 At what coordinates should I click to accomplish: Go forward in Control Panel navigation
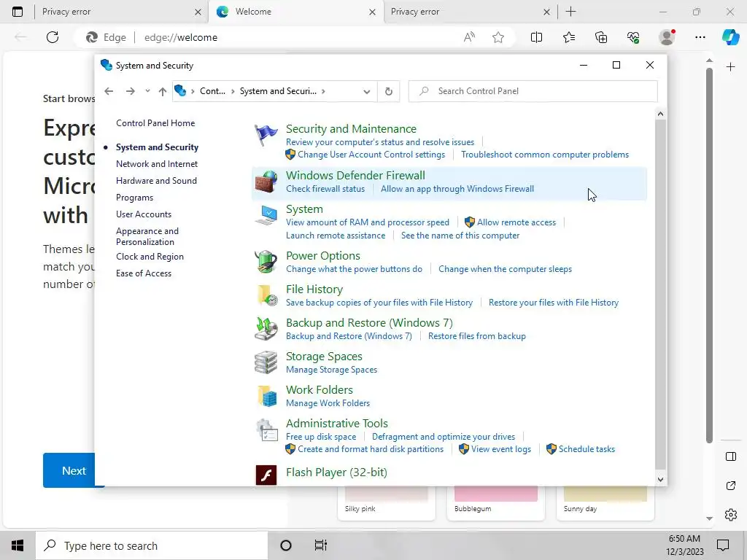coord(130,91)
